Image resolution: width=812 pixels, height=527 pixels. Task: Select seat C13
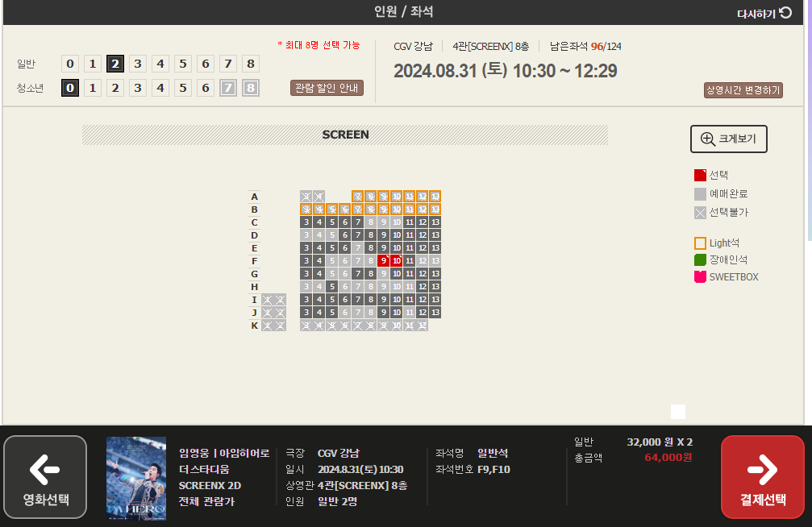tap(435, 222)
